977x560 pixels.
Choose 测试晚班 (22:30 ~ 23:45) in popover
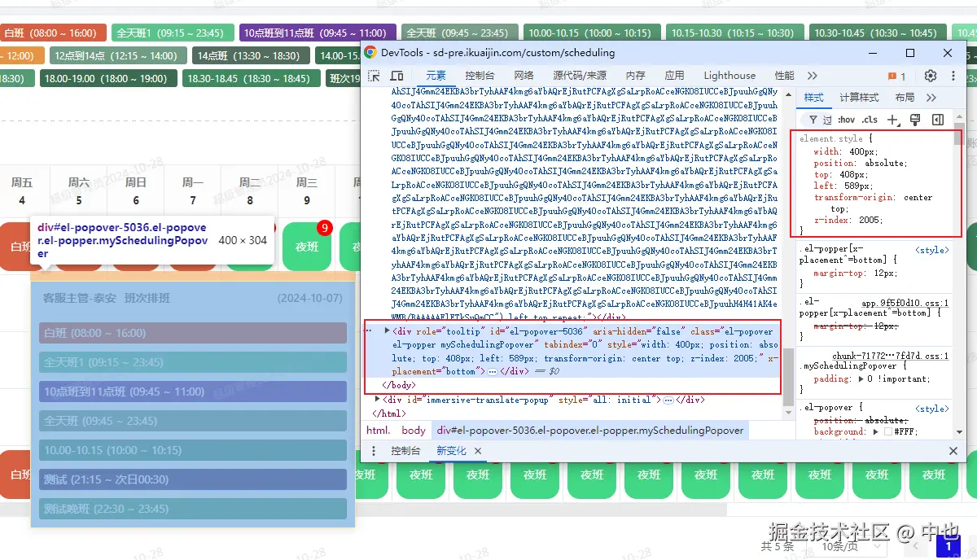[193, 509]
